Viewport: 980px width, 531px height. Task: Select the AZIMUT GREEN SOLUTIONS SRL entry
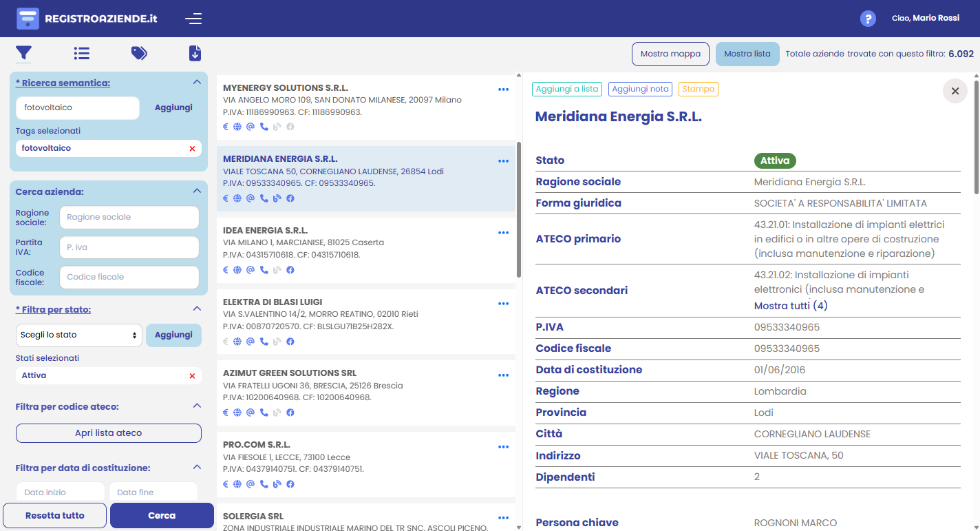click(366, 393)
